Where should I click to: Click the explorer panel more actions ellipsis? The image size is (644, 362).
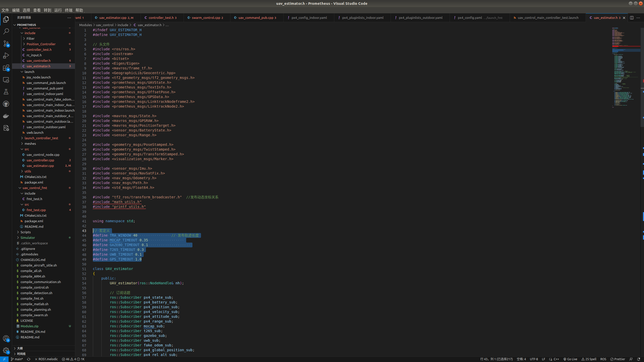pos(69,18)
